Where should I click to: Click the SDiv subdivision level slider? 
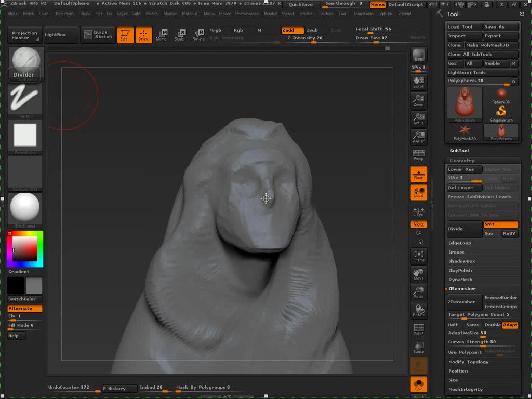[464, 179]
